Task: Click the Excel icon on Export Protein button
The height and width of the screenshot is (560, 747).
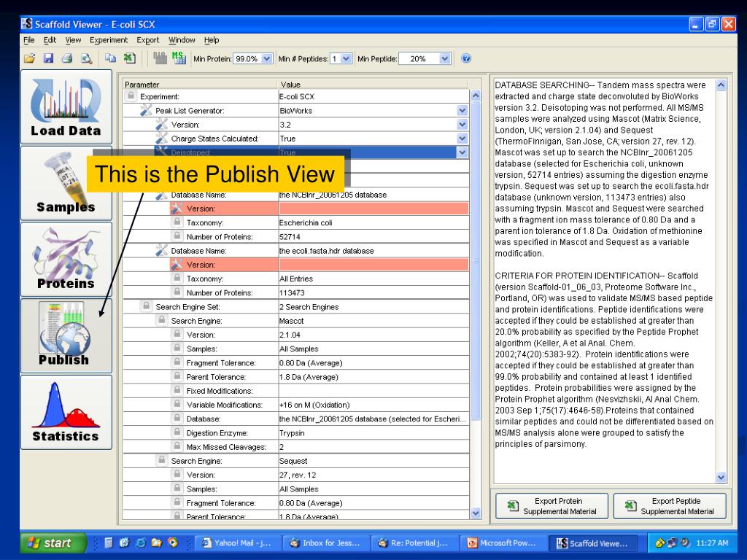Action: 513,506
